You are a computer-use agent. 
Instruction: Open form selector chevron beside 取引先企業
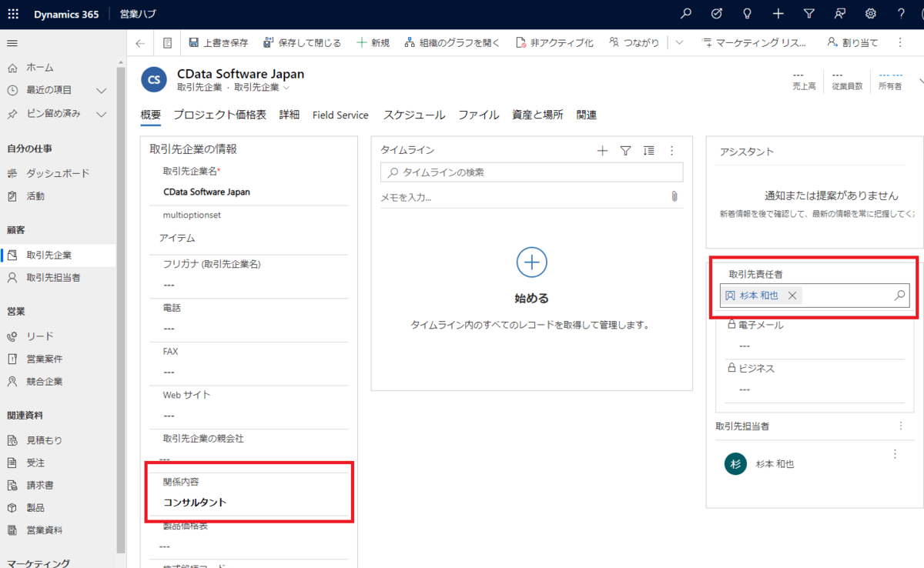click(286, 88)
